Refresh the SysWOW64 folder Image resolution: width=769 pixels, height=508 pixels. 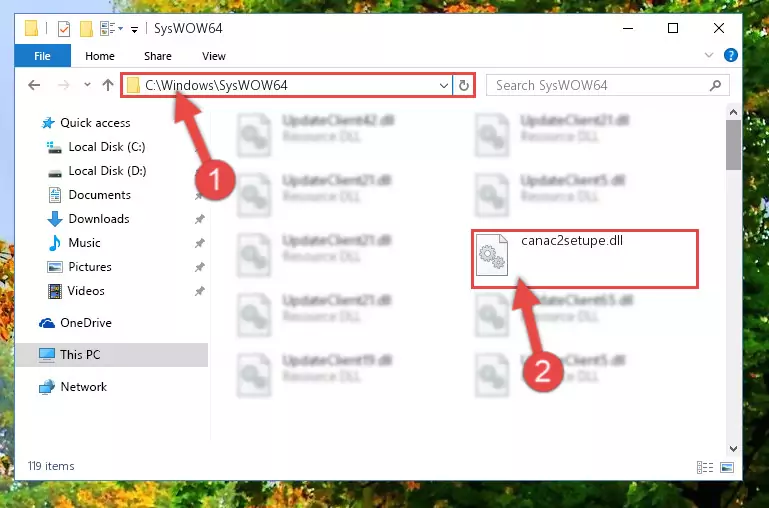coord(463,86)
